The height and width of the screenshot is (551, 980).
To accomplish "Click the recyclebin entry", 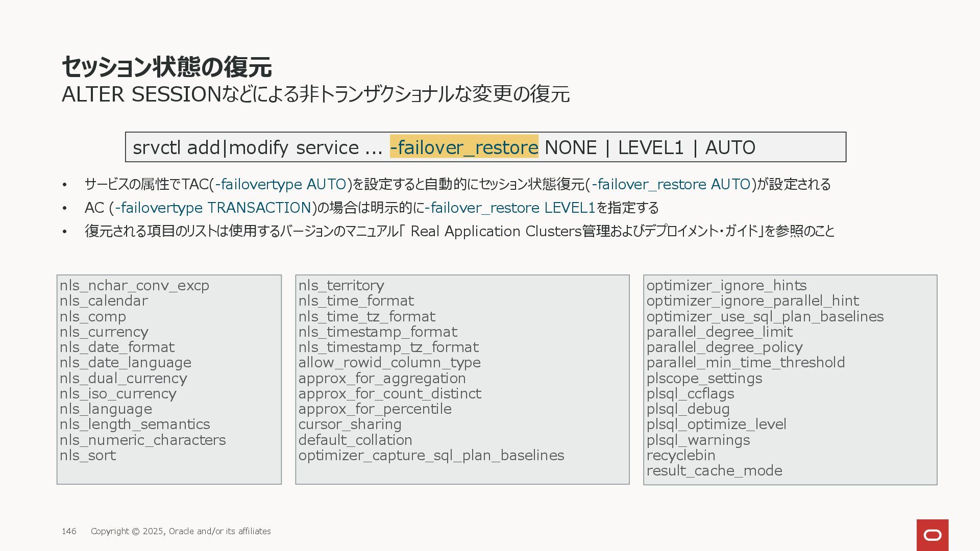I will click(681, 455).
